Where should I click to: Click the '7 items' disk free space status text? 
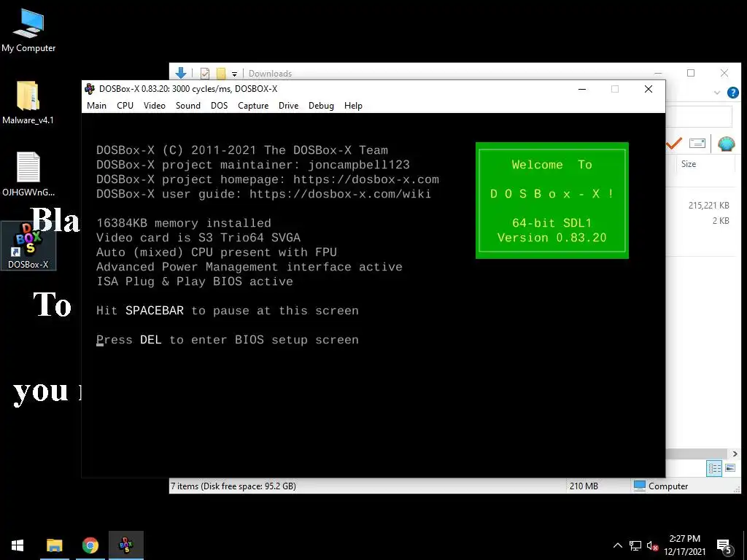pos(233,486)
